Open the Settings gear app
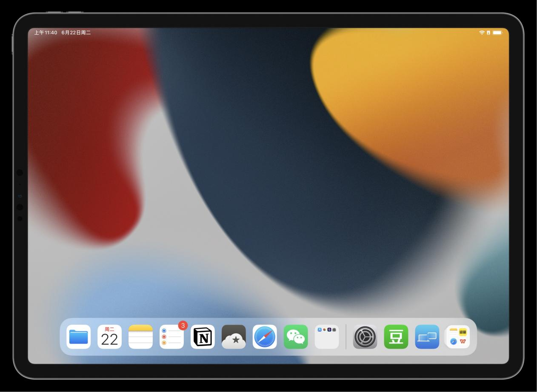This screenshot has height=392, width=537. tap(365, 337)
